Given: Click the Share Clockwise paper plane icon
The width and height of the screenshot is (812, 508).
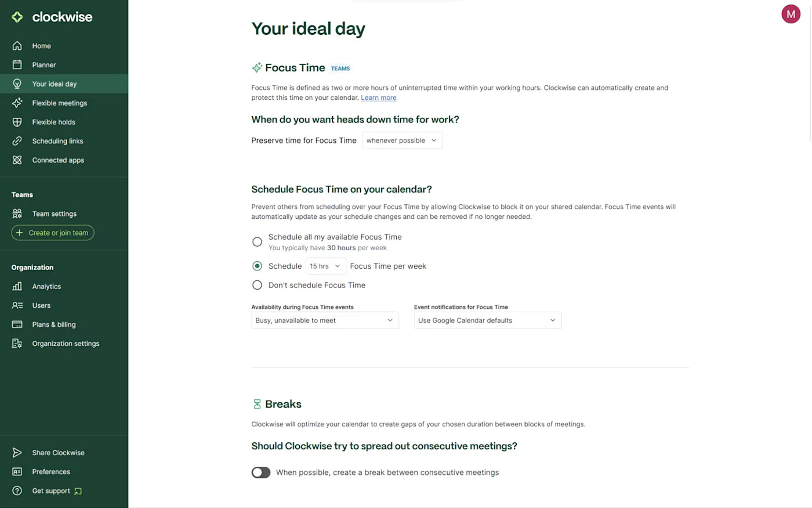Looking at the screenshot, I should coord(17,453).
